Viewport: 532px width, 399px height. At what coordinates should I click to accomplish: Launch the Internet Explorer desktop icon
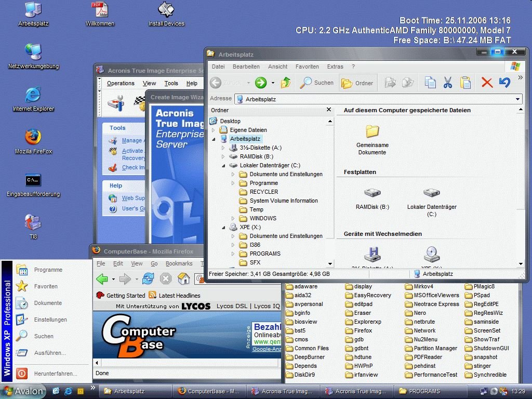click(x=33, y=99)
